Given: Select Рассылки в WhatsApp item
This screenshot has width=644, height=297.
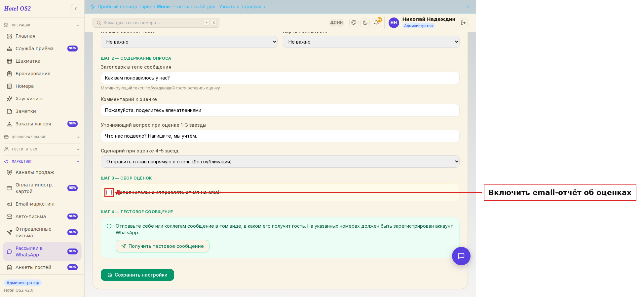Looking at the screenshot, I should [x=42, y=251].
